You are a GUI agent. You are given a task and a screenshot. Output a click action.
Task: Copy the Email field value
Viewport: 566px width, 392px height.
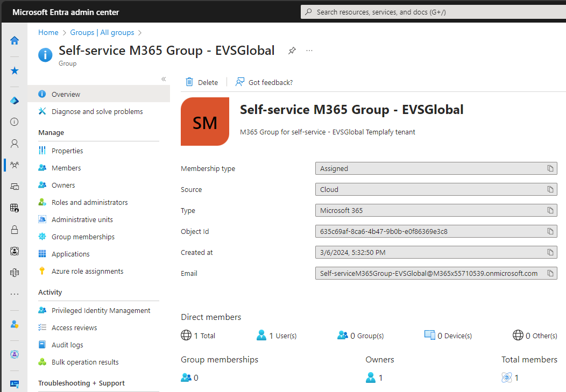click(550, 274)
